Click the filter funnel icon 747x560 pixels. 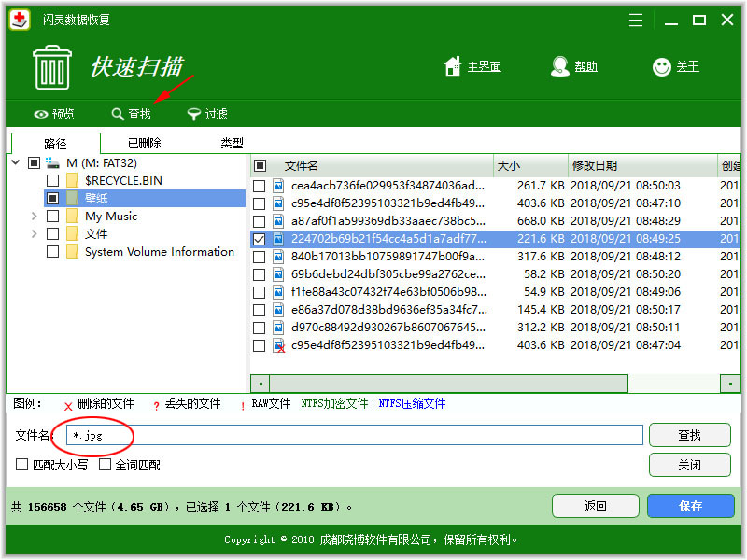coord(194,115)
